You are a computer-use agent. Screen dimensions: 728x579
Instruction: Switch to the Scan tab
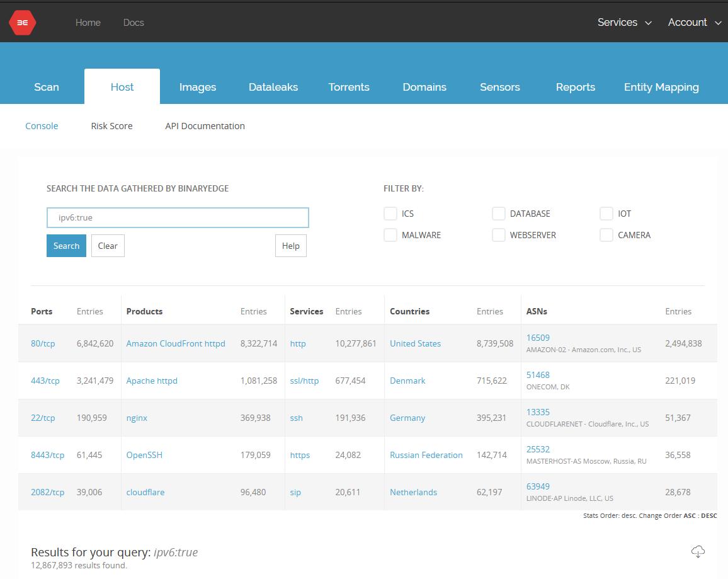(47, 87)
